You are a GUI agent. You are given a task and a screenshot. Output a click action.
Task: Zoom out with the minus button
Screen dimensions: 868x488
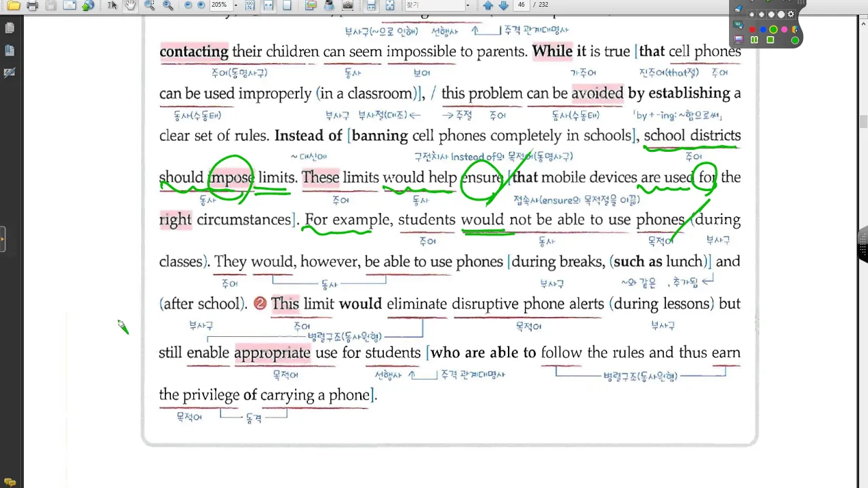(x=188, y=5)
